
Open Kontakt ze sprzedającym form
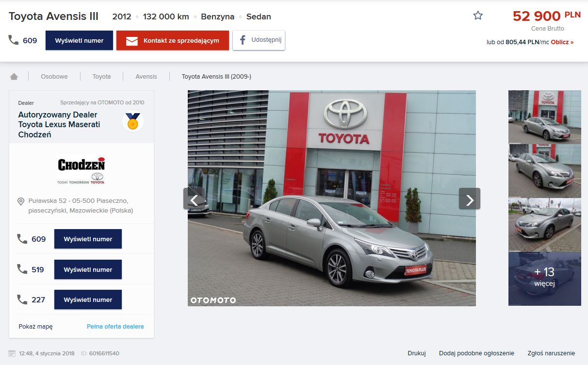173,41
